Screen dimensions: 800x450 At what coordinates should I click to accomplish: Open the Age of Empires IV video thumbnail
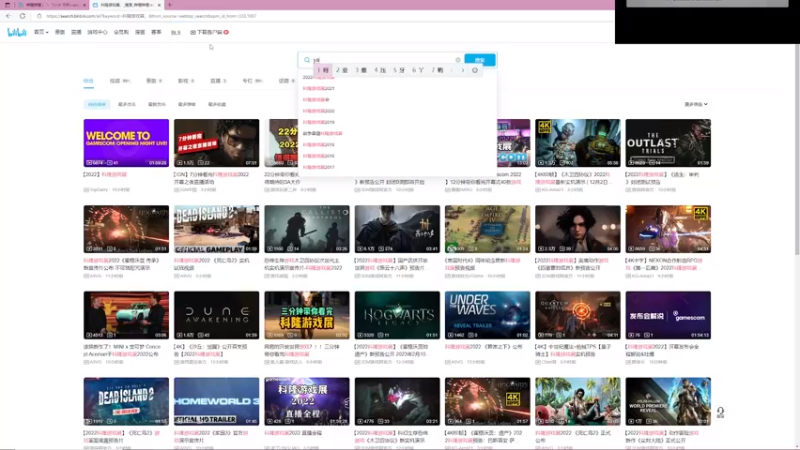tap(487, 229)
